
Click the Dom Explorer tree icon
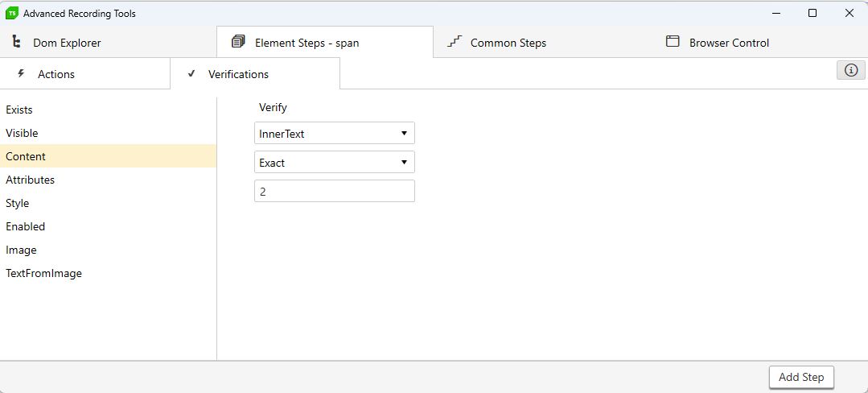click(17, 42)
